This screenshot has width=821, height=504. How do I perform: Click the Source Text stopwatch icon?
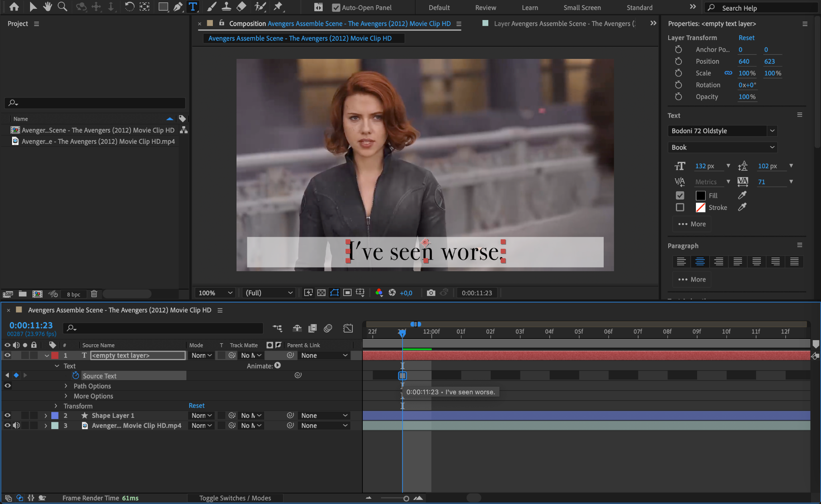75,376
